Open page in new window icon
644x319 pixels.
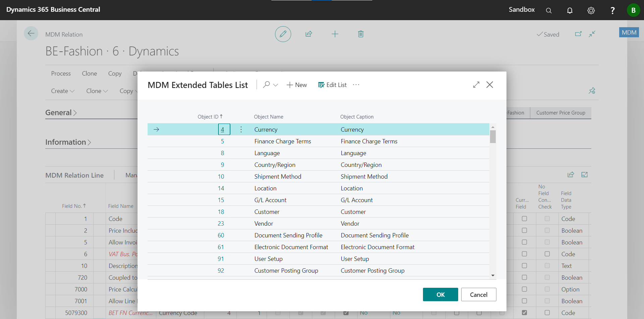coord(578,34)
